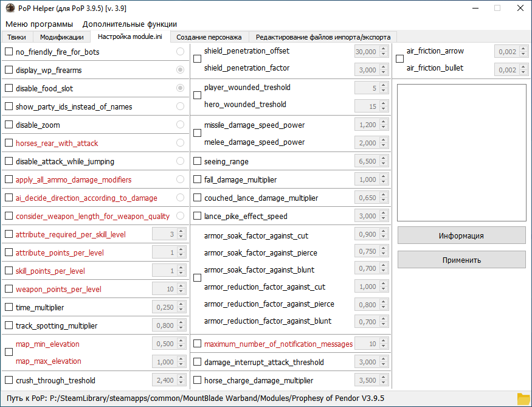The image size is (532, 407).
Task: Select radio button next to disable_food_slot
Action: click(x=180, y=89)
